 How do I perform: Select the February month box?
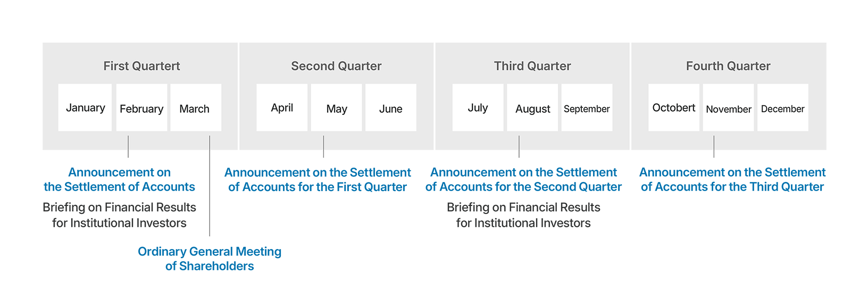pos(141,107)
